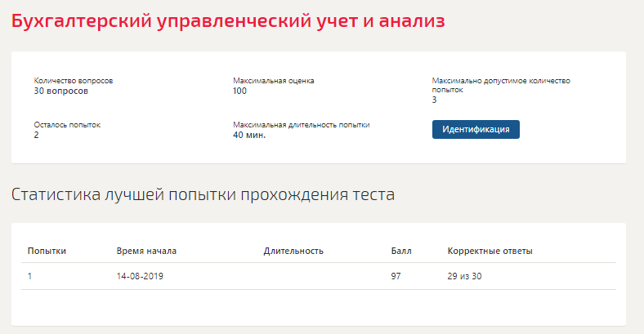Click the 30 вопросов value
644x334 pixels.
[x=60, y=91]
